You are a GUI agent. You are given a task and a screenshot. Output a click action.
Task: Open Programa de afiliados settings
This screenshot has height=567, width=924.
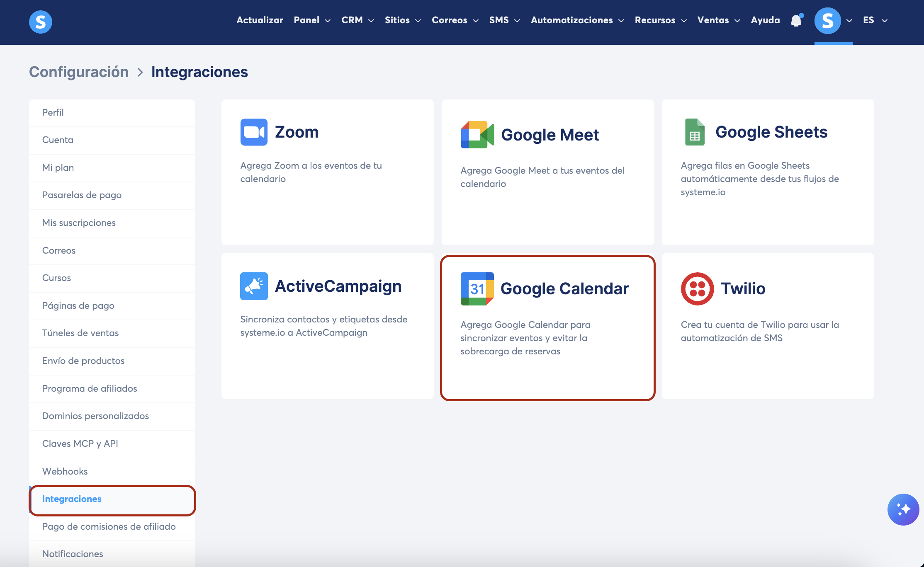click(112, 389)
